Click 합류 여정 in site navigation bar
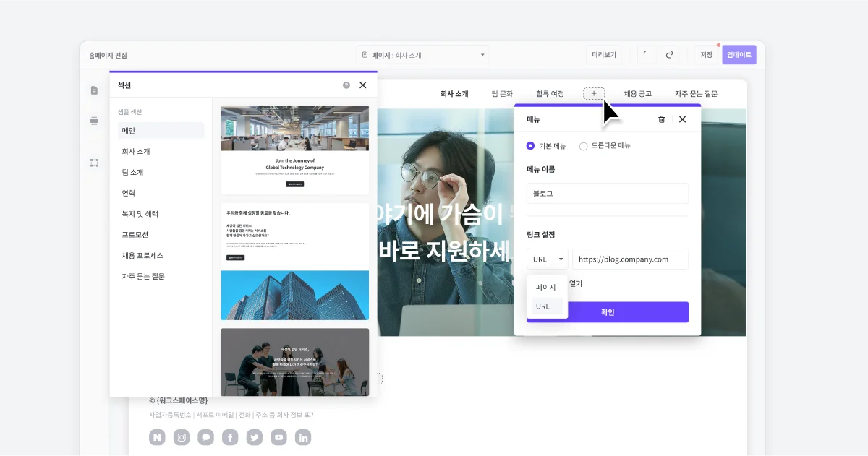The image size is (868, 456). tap(550, 94)
